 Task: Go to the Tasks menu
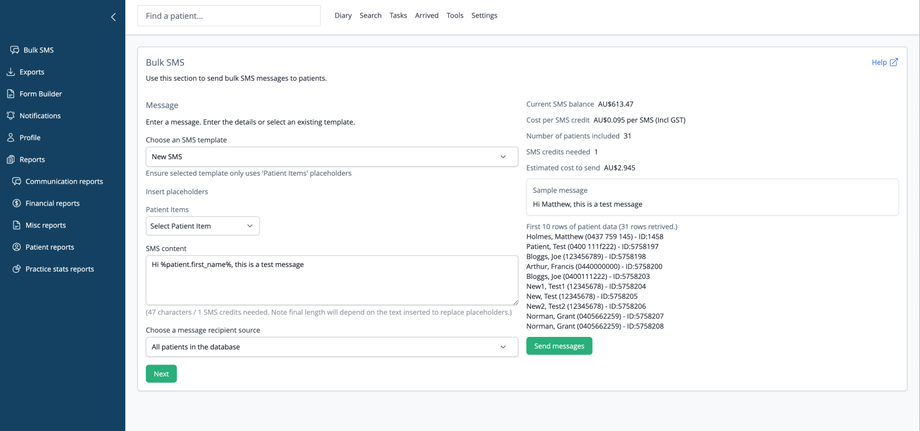[x=398, y=16]
